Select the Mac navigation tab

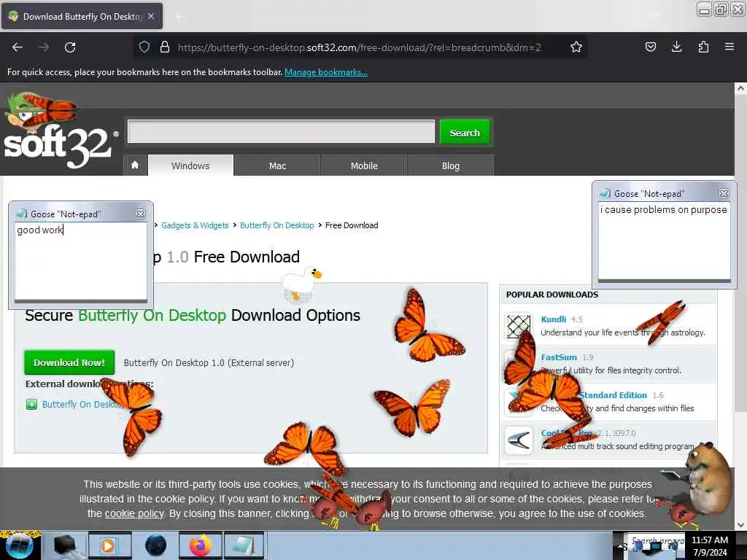pos(277,166)
